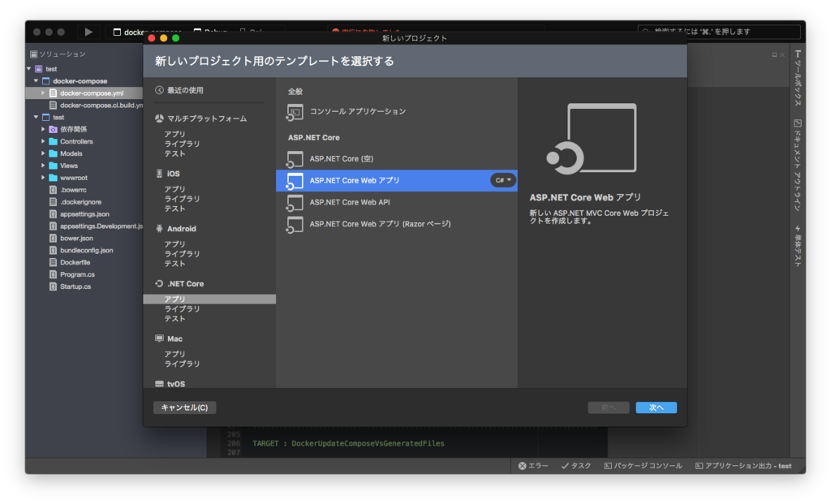The image size is (831, 504).
Task: Open パッケージ コンソール in status bar
Action: pos(644,466)
